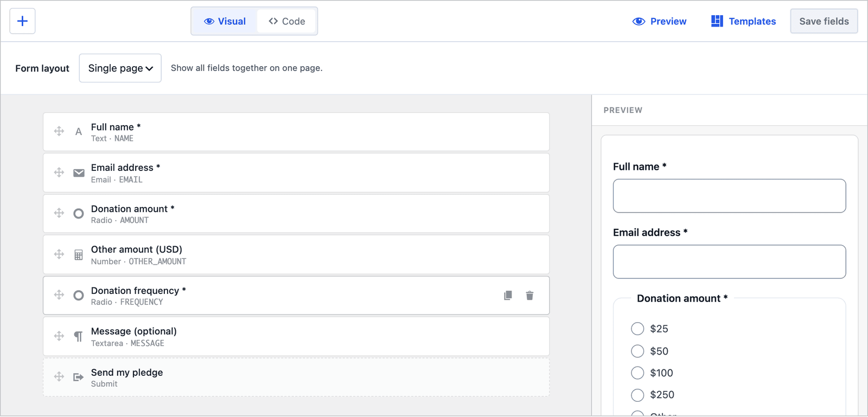The width and height of the screenshot is (868, 417).
Task: Select the $250 donation radio
Action: pyautogui.click(x=637, y=395)
